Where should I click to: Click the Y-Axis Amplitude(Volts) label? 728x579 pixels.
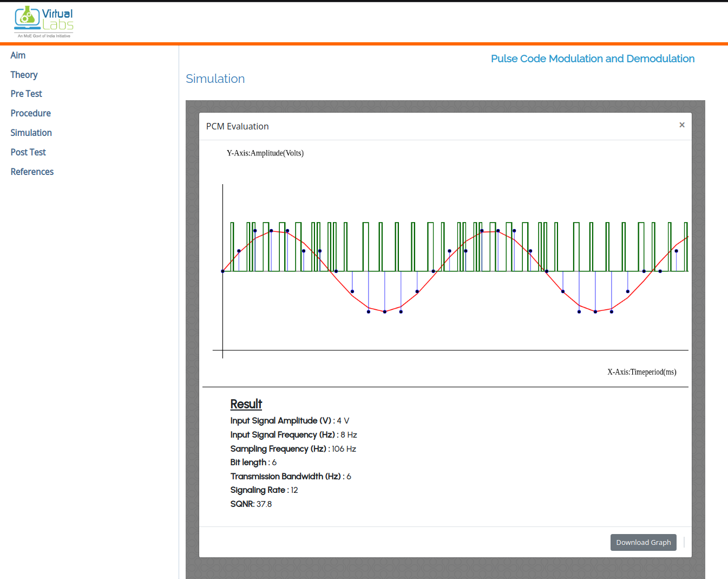pyautogui.click(x=265, y=153)
